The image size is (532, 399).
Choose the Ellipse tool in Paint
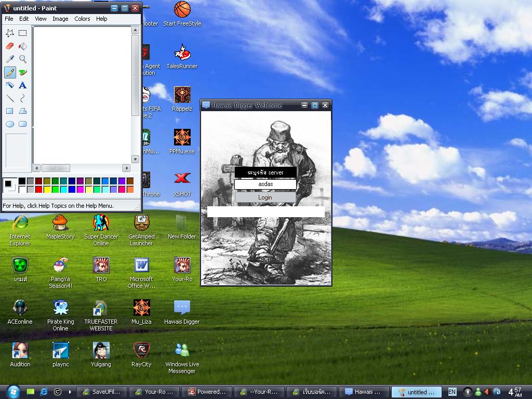click(x=10, y=124)
